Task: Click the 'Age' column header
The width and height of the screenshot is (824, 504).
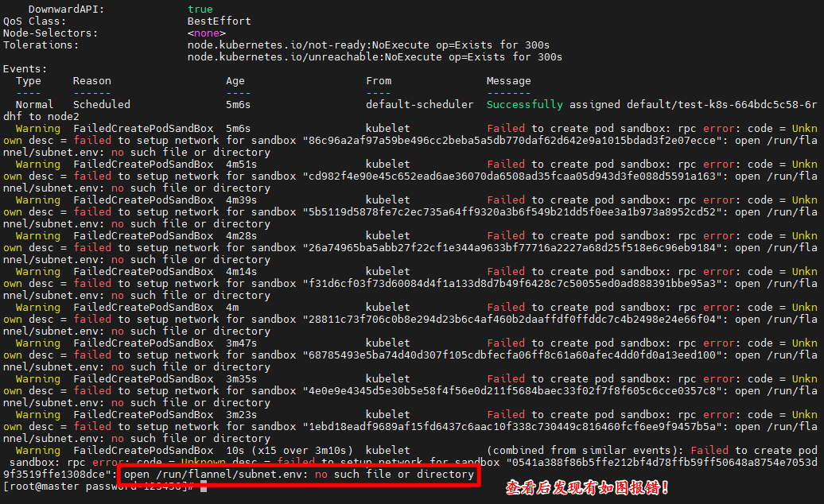Action: click(235, 81)
